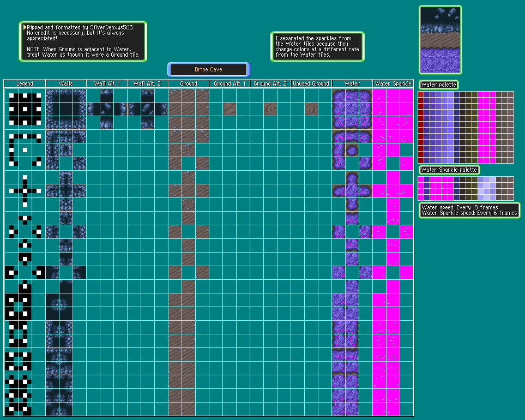Click the 'Ripped and formatted by SilverDeoxys563.' line
525x420 pixels.
click(x=80, y=27)
